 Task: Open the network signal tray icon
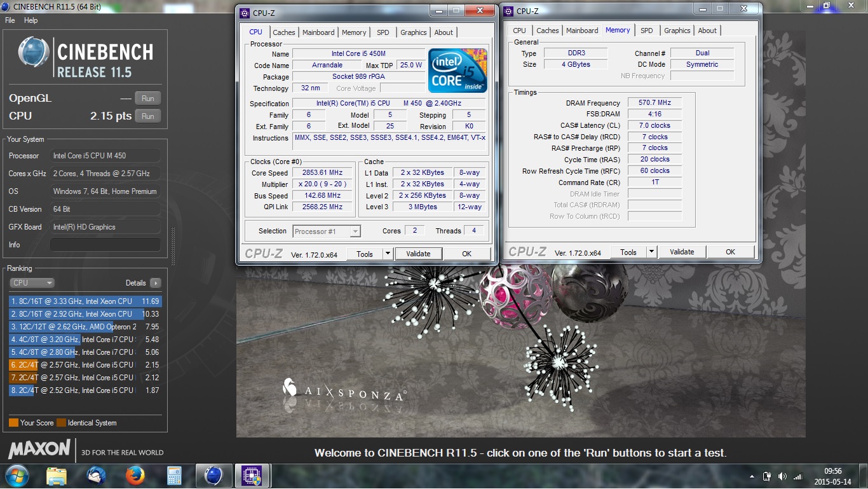(797, 476)
